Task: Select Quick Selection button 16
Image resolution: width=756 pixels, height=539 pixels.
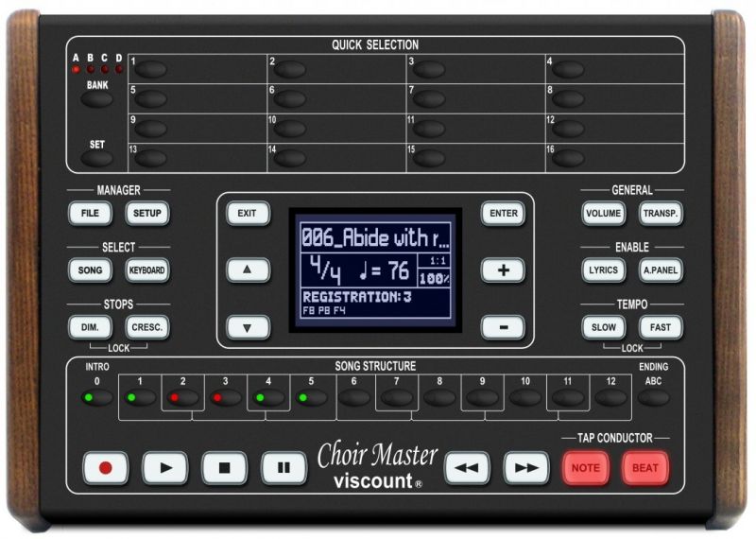Action: pos(568,158)
